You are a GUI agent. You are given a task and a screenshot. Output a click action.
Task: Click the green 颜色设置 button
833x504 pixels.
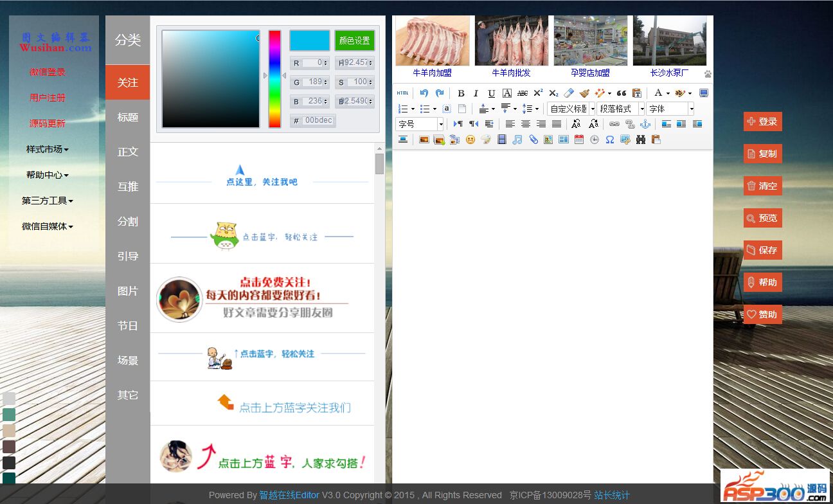point(354,40)
